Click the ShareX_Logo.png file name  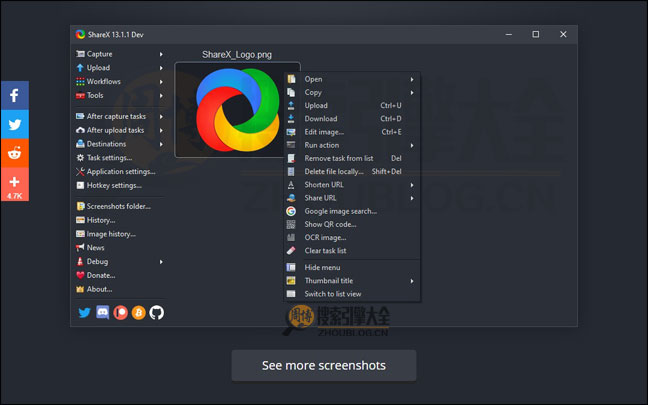pos(237,55)
